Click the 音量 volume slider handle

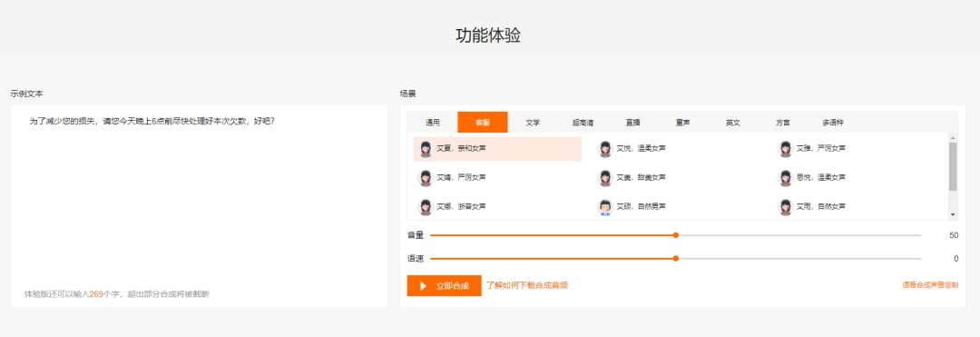676,235
